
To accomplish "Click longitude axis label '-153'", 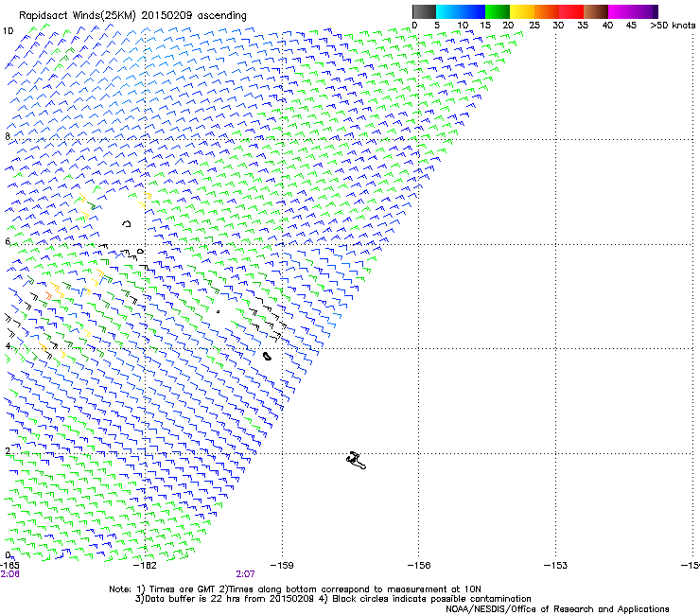I will coord(556,566).
